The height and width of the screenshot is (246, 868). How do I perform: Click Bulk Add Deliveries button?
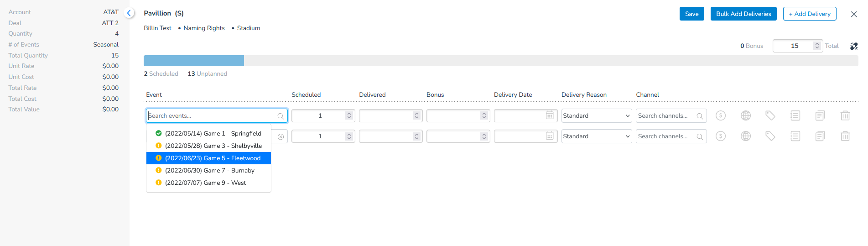point(743,14)
